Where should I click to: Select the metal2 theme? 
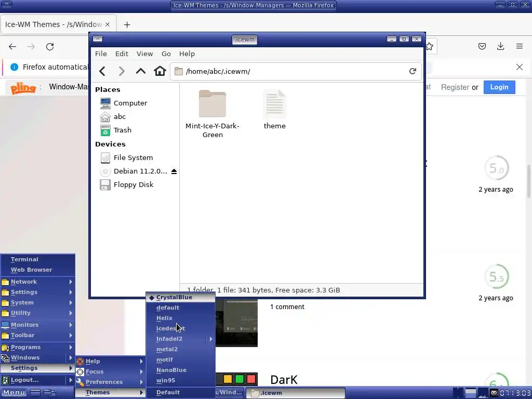tap(180, 350)
